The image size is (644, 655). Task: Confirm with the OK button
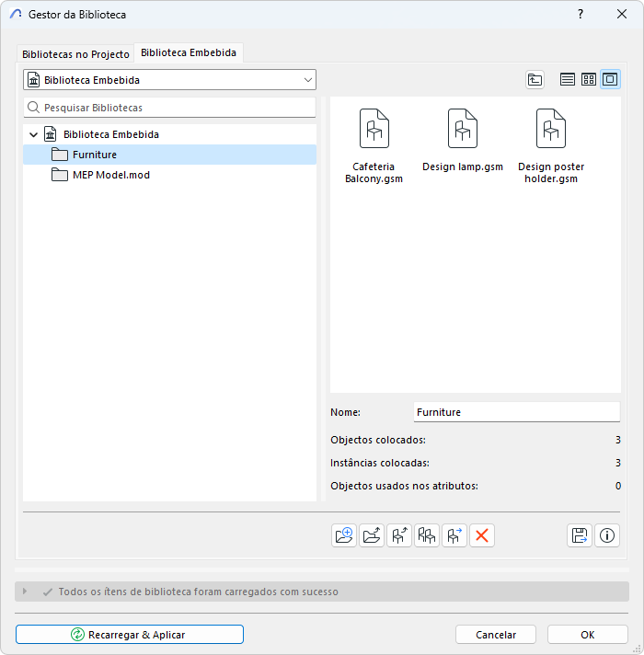pyautogui.click(x=588, y=635)
